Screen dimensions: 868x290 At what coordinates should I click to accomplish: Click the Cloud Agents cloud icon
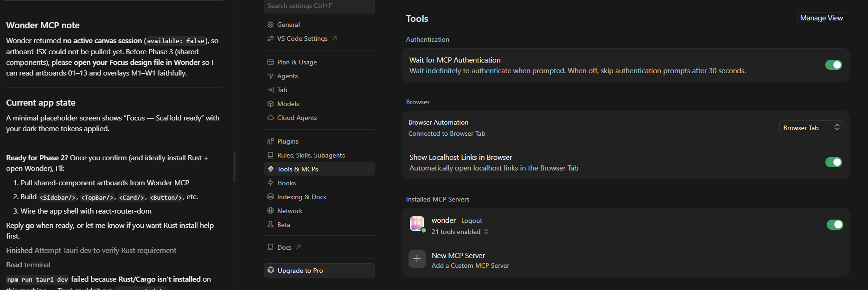pyautogui.click(x=270, y=118)
